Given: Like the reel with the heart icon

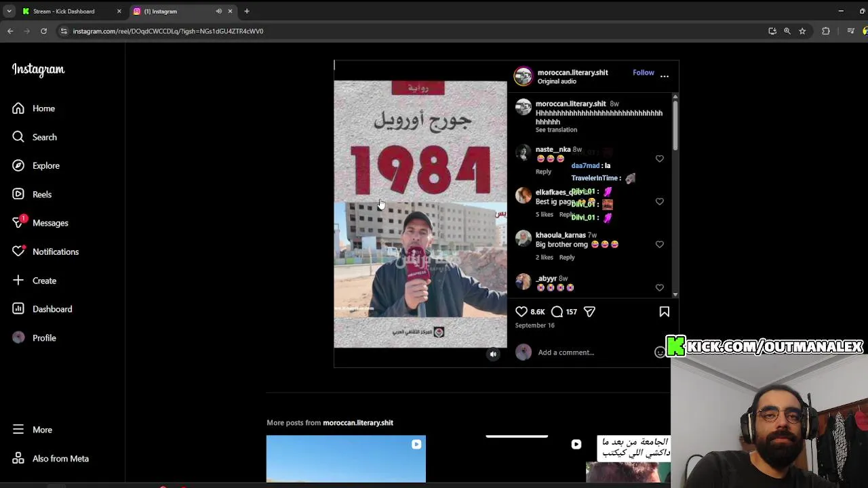Looking at the screenshot, I should click(x=521, y=312).
